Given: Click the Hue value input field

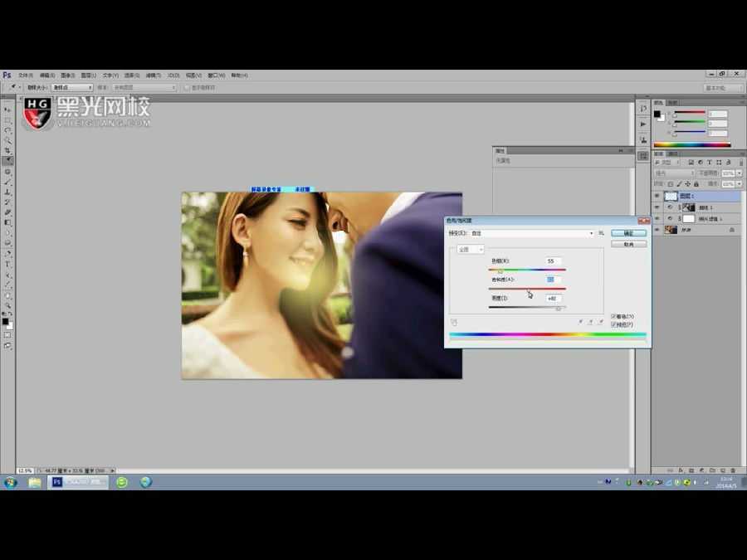Looking at the screenshot, I should click(x=554, y=261).
